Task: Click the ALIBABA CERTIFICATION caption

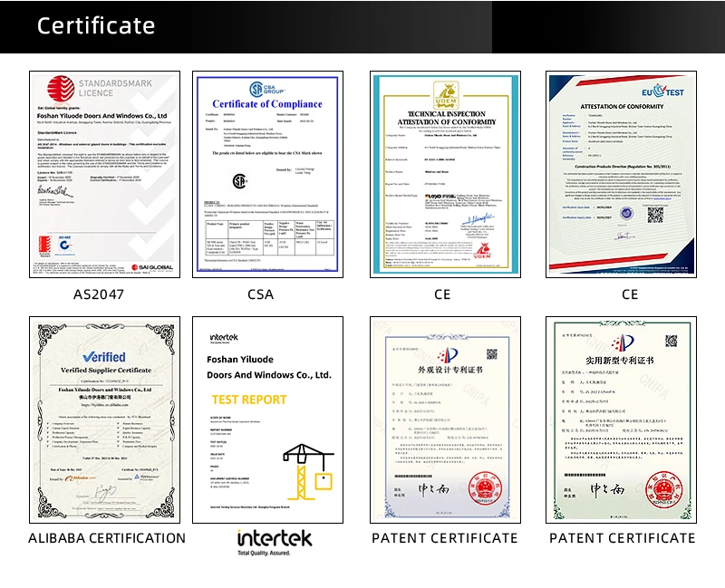Action: point(107,538)
